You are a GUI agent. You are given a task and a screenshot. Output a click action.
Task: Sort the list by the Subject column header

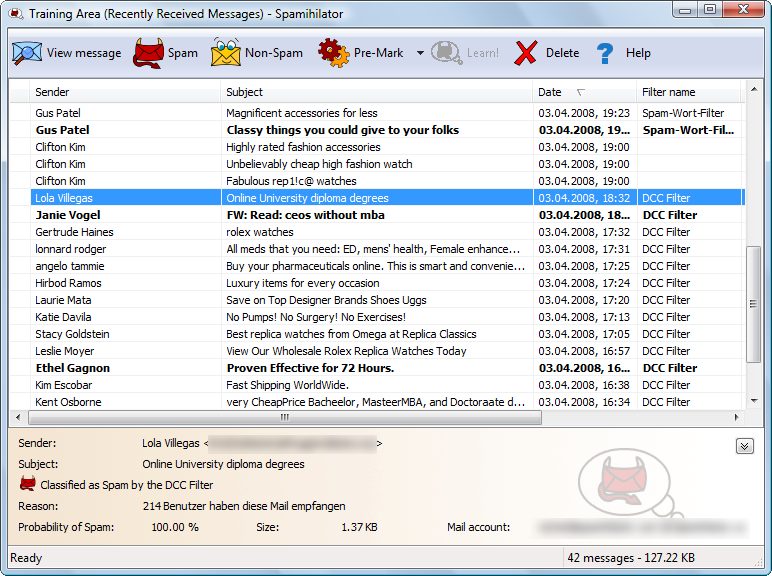377,92
